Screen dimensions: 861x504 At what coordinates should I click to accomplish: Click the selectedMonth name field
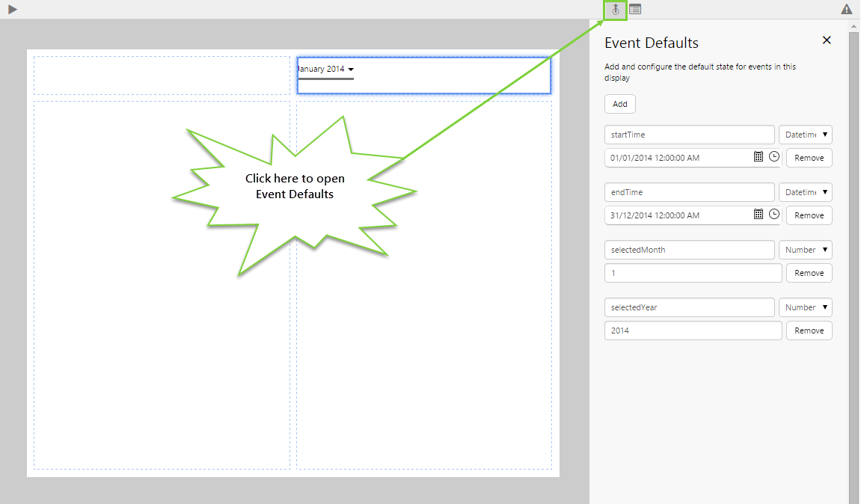click(x=689, y=250)
